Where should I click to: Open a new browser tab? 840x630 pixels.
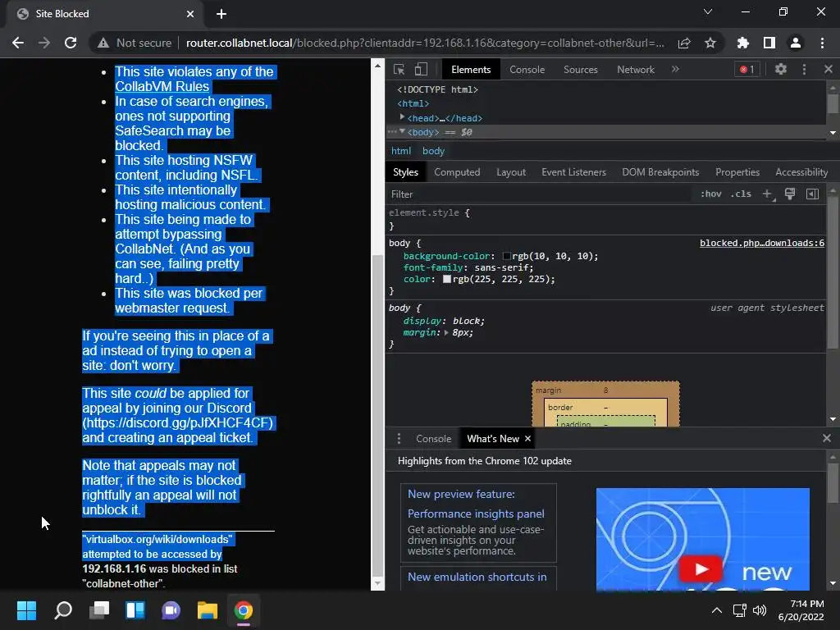pos(221,14)
